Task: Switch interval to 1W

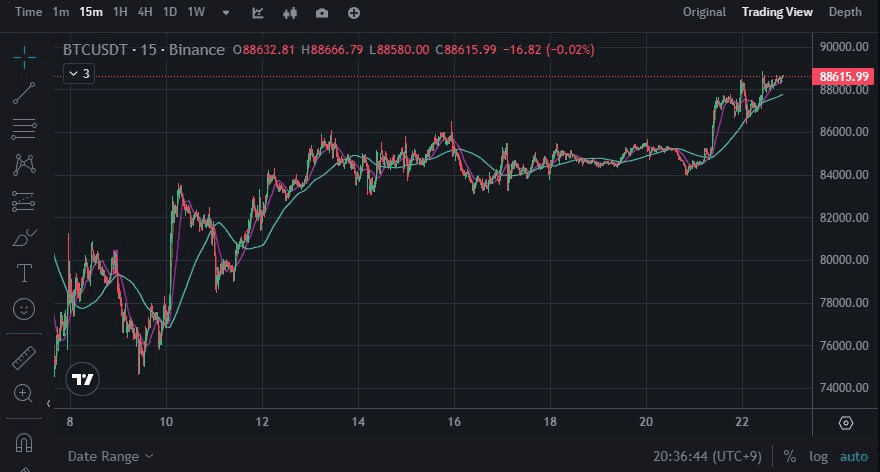Action: (x=196, y=12)
